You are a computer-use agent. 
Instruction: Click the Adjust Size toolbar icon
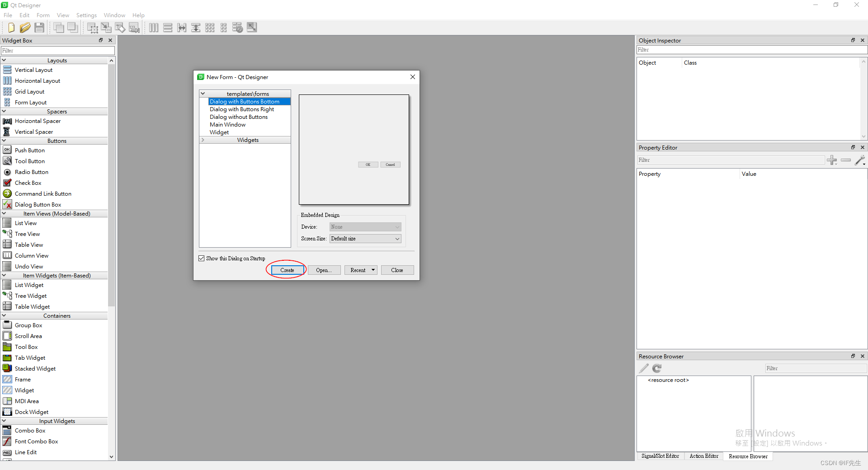[x=252, y=28]
